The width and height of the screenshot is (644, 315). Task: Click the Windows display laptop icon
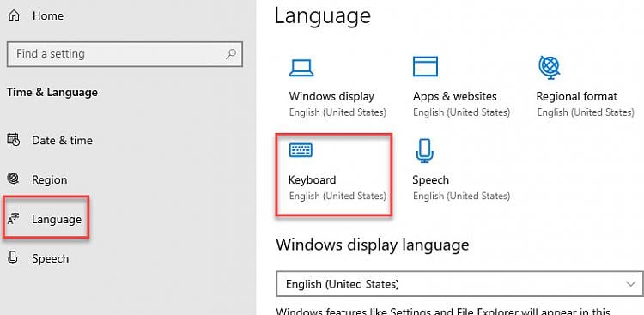(x=301, y=67)
